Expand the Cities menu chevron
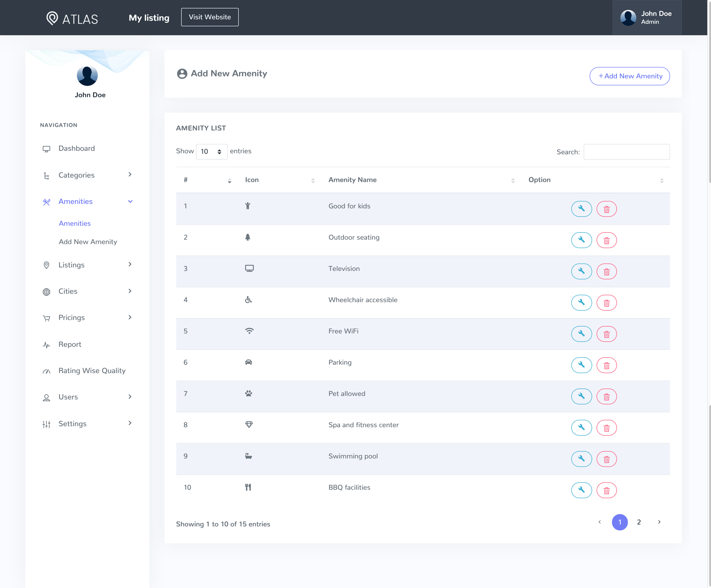Image resolution: width=711 pixels, height=588 pixels. pos(130,291)
